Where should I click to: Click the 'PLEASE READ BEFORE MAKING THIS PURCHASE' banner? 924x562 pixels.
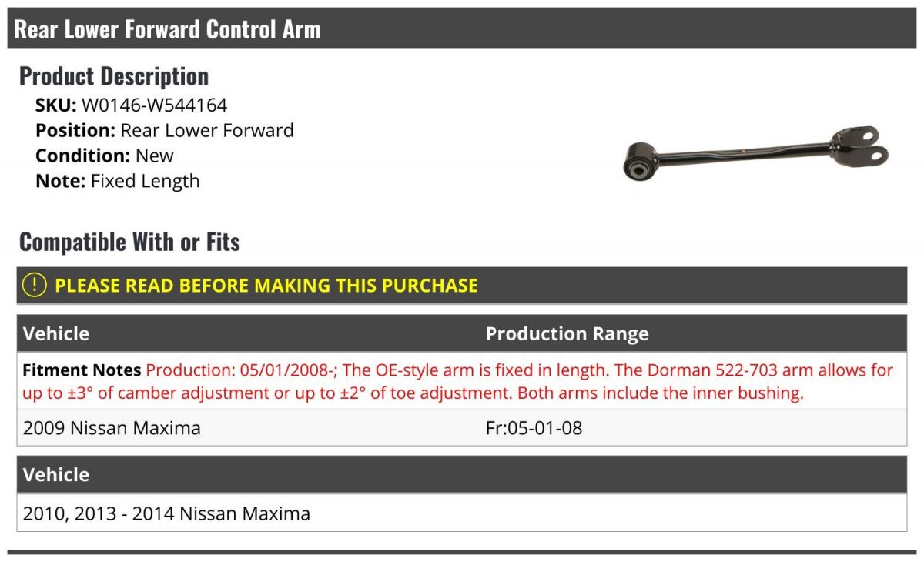266,286
